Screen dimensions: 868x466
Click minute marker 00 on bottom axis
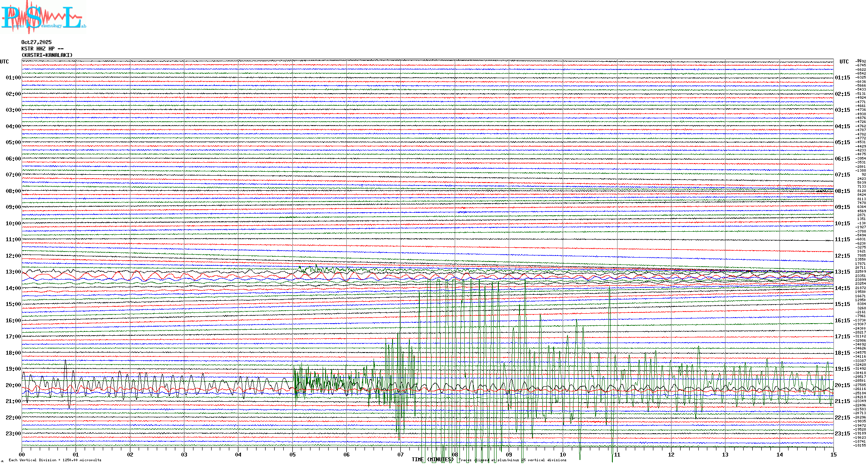[x=22, y=454]
